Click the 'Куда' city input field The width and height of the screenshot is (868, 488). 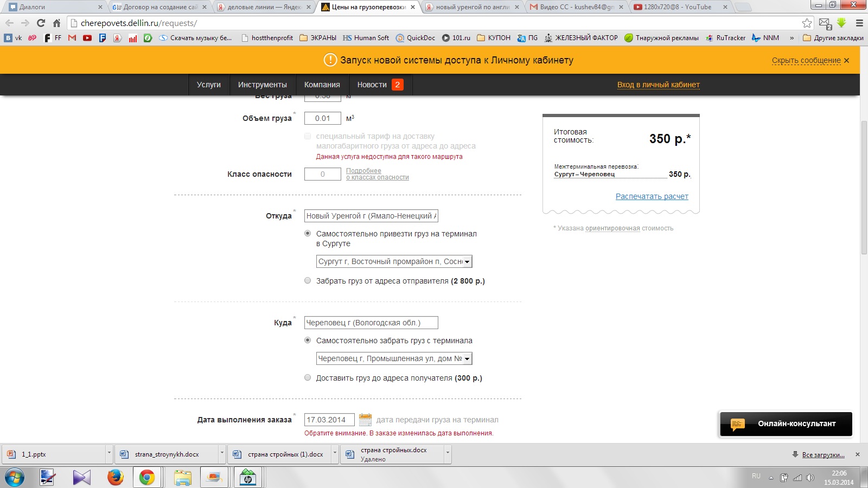(x=371, y=323)
